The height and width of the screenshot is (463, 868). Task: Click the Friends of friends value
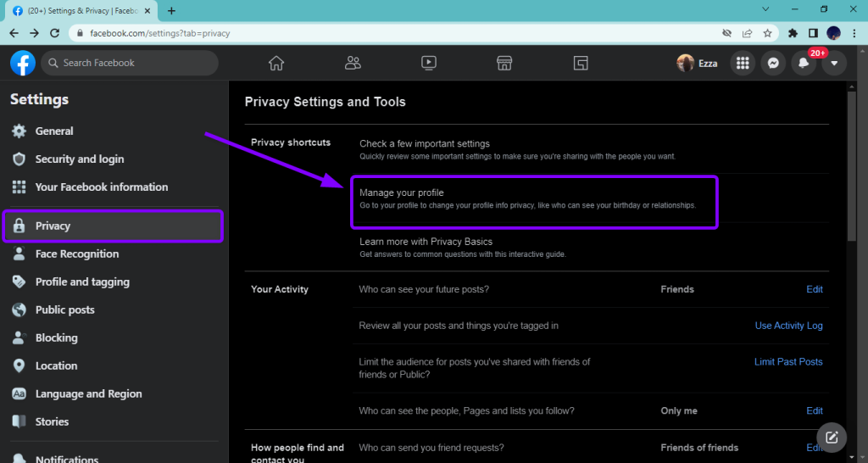699,448
